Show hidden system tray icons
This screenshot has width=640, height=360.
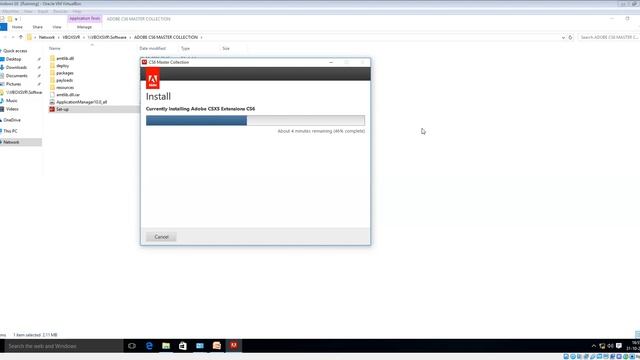tap(594, 346)
